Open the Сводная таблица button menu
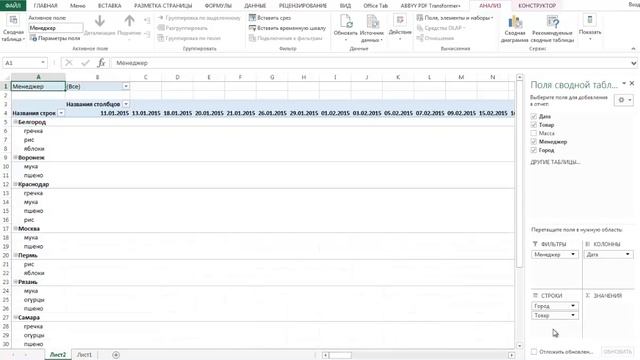This screenshot has width=640, height=360. pyautogui.click(x=13, y=29)
